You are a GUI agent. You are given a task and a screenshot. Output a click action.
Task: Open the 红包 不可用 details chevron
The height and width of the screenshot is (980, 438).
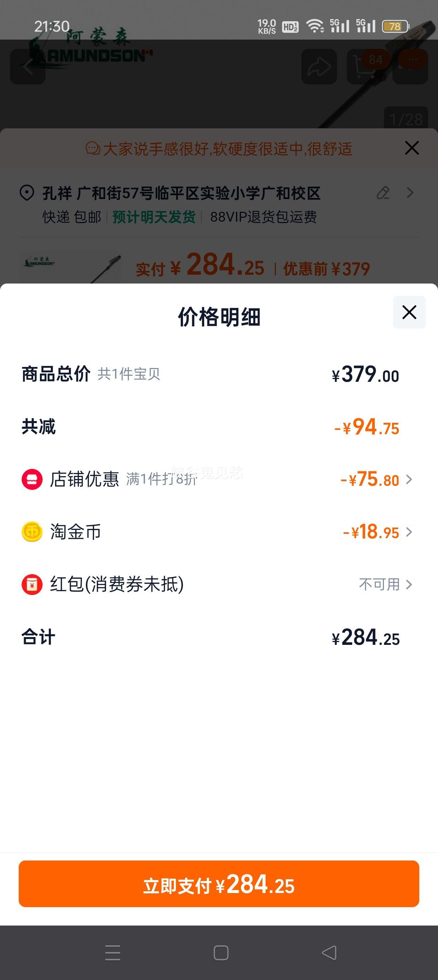409,584
